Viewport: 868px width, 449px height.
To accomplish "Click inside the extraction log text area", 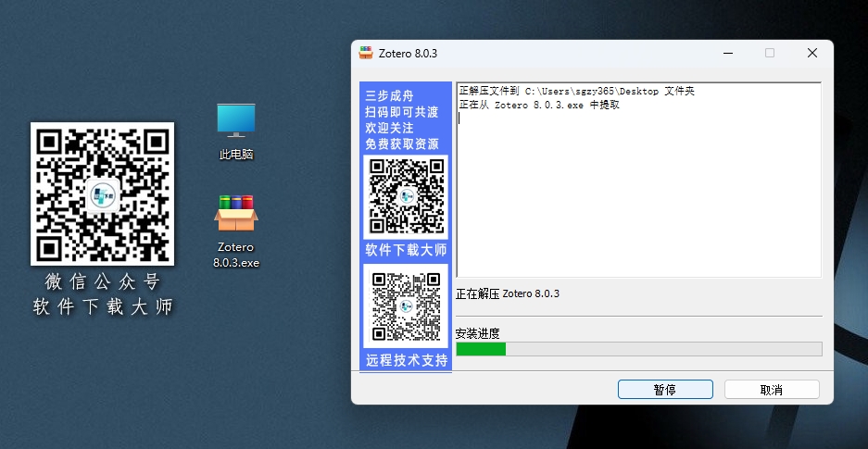I will tap(639, 180).
